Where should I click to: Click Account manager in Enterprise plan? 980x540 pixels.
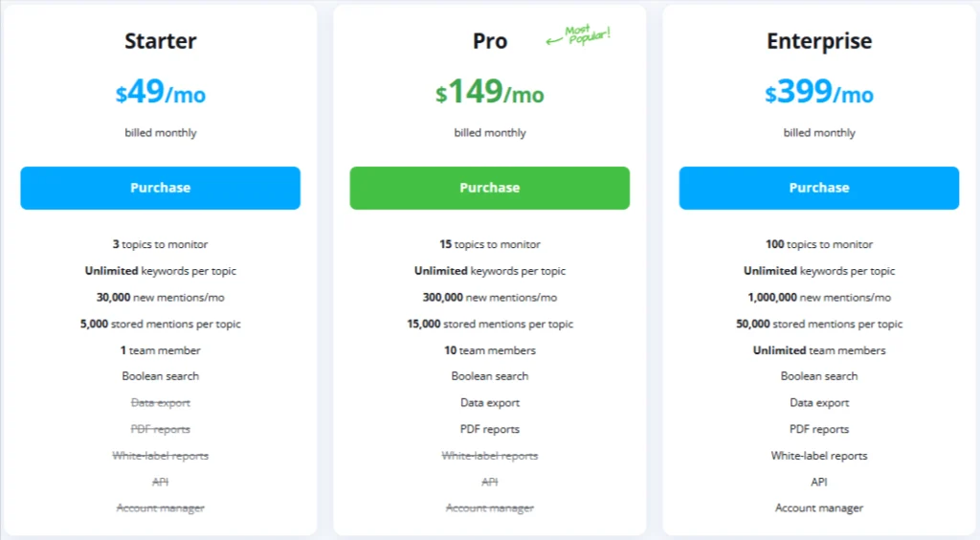[818, 508]
